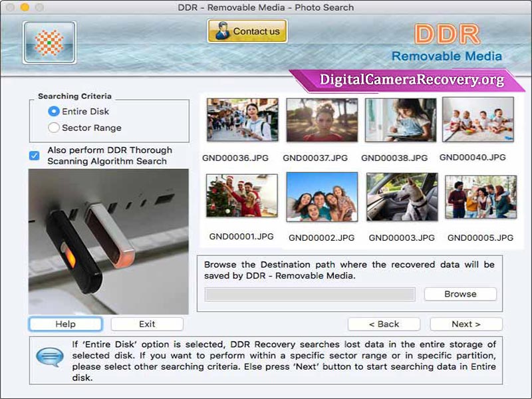
Task: Select the GND00005.JPG friends thumbnail
Action: pos(481,197)
